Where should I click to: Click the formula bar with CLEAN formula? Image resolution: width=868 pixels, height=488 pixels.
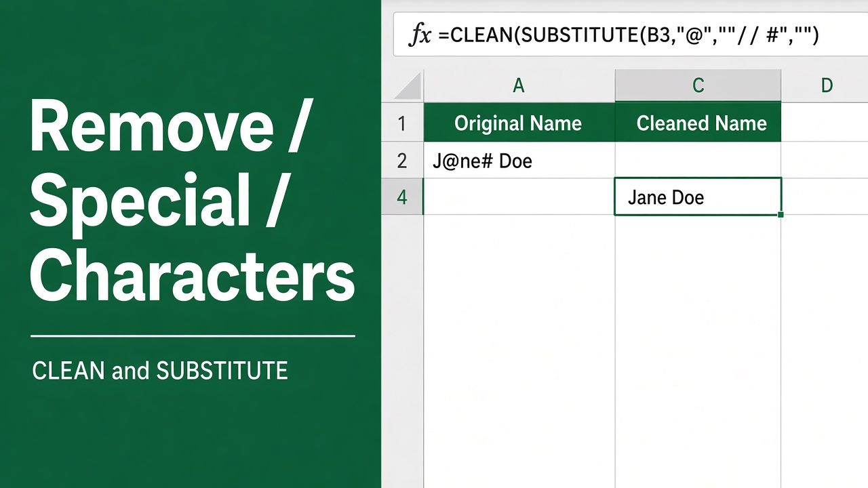pos(631,35)
